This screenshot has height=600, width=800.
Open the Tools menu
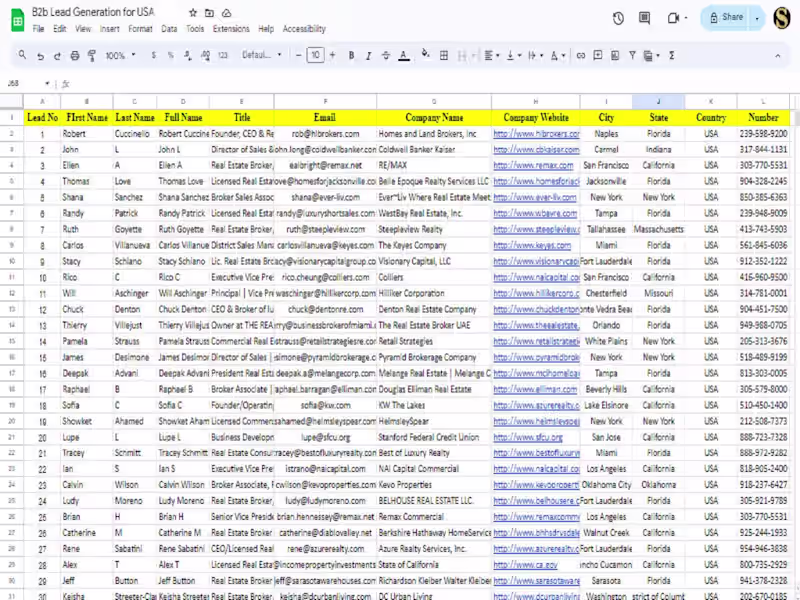pyautogui.click(x=195, y=29)
